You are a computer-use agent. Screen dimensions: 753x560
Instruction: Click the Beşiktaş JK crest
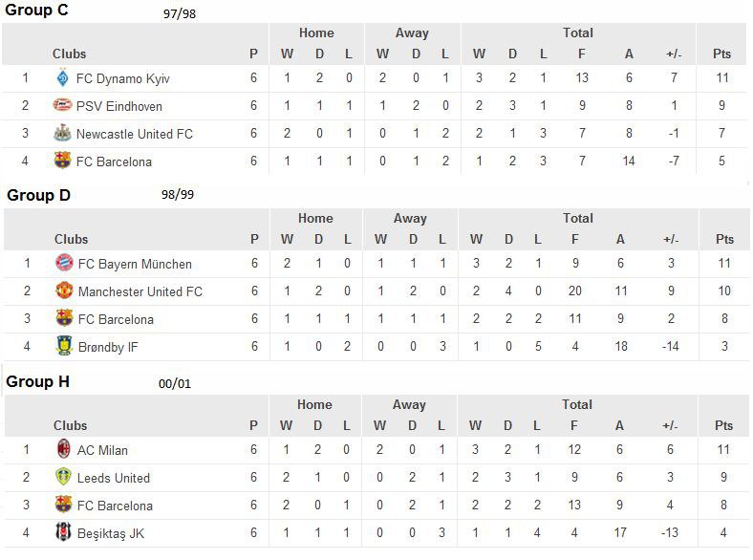tap(63, 531)
